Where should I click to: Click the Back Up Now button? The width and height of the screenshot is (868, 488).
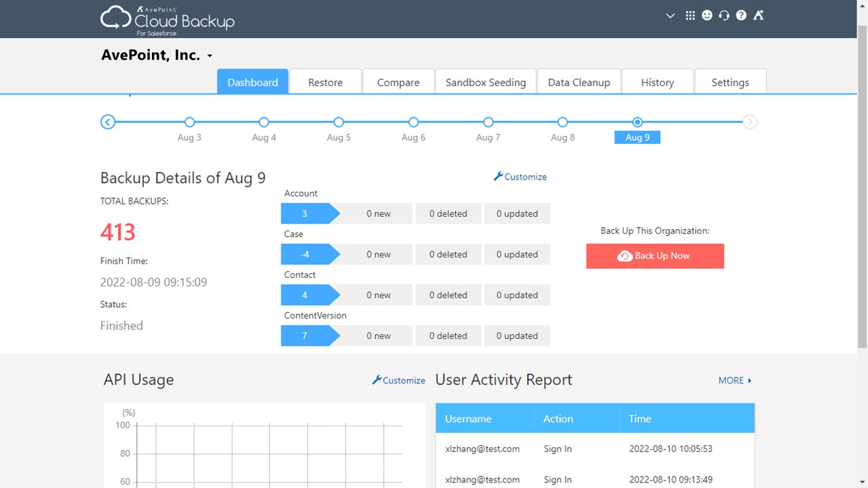click(x=655, y=256)
